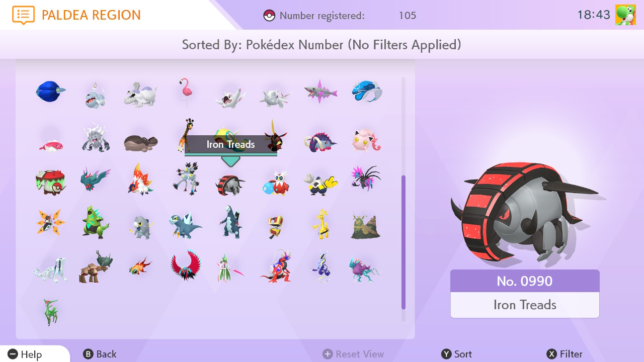Image resolution: width=644 pixels, height=362 pixels.
Task: Click the Help button
Action: 25,354
